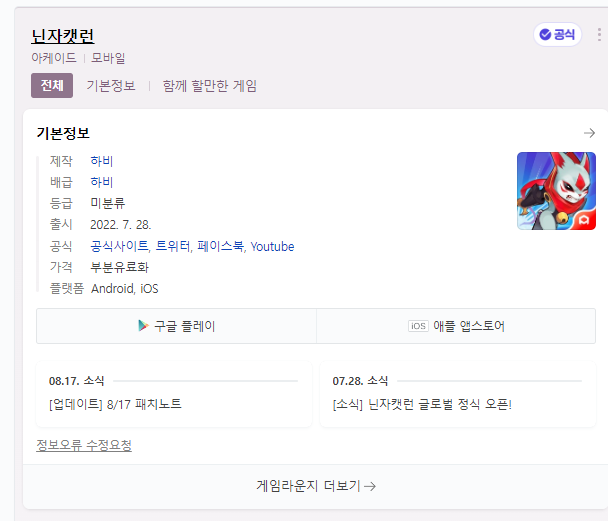
Task: Select the 부분유료화 price value
Action: [x=119, y=267]
